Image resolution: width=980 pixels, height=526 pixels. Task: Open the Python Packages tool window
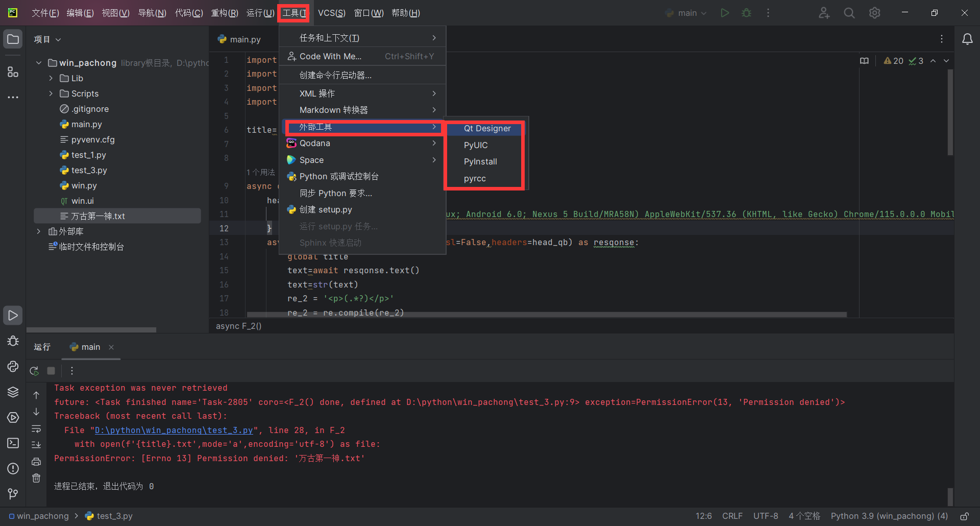click(13, 392)
